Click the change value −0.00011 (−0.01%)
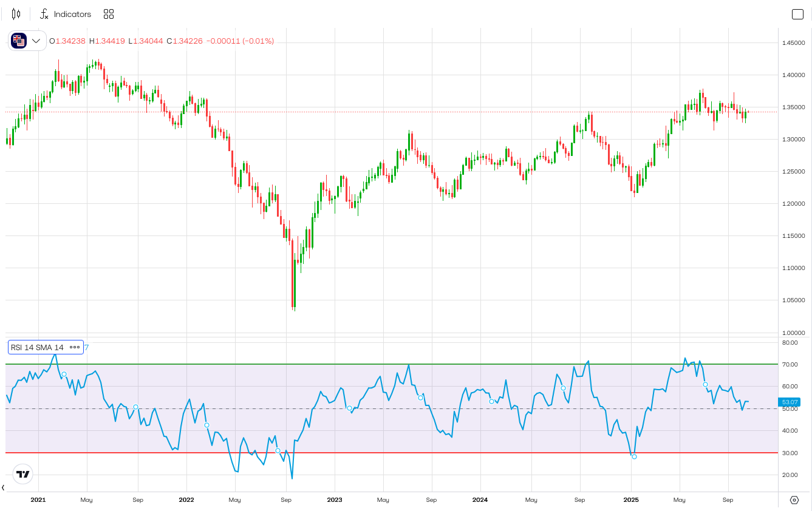 pos(240,41)
